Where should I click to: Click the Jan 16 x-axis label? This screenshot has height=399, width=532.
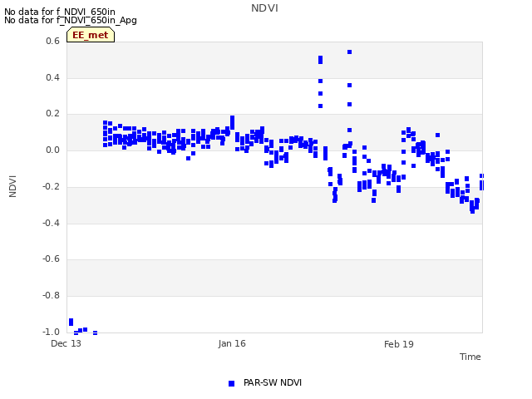click(232, 343)
